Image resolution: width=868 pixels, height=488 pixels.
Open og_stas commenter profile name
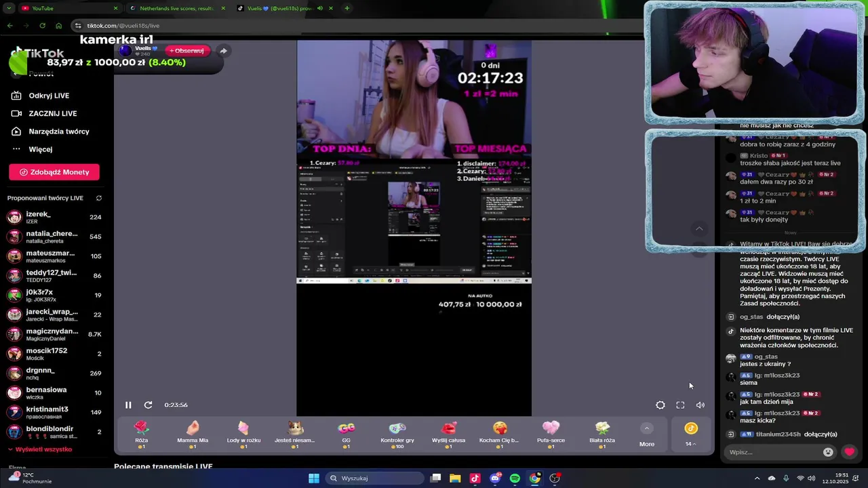(766, 357)
